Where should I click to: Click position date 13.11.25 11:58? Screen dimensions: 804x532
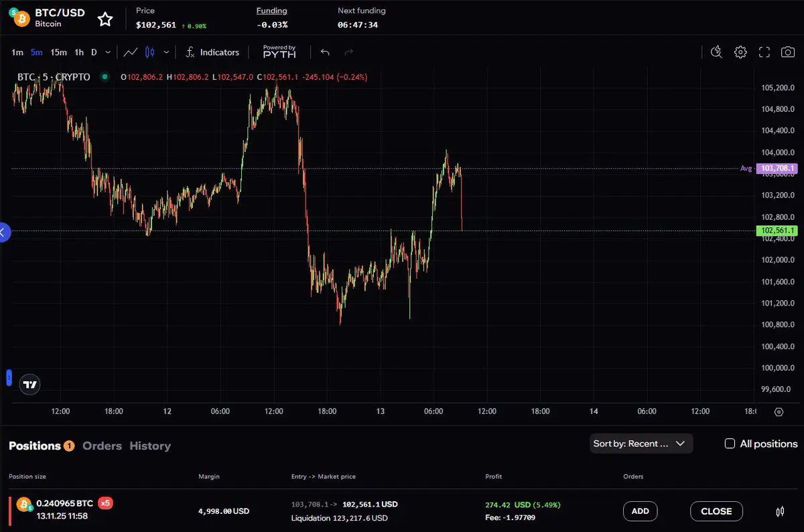(62, 516)
